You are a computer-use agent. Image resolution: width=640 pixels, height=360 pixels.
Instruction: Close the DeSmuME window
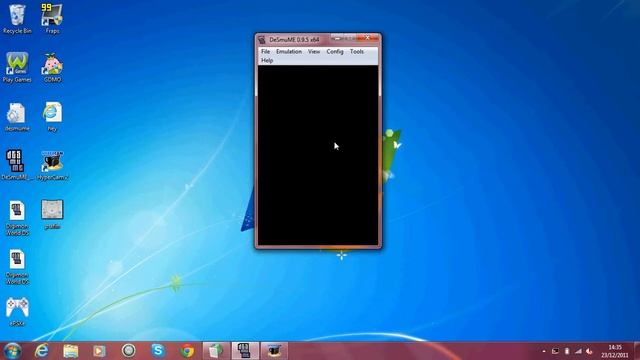(368, 38)
